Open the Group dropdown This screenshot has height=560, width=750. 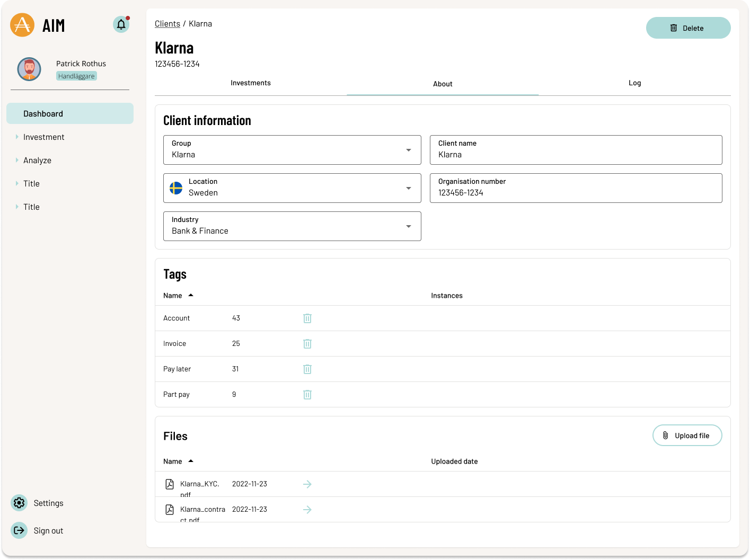[x=408, y=150]
